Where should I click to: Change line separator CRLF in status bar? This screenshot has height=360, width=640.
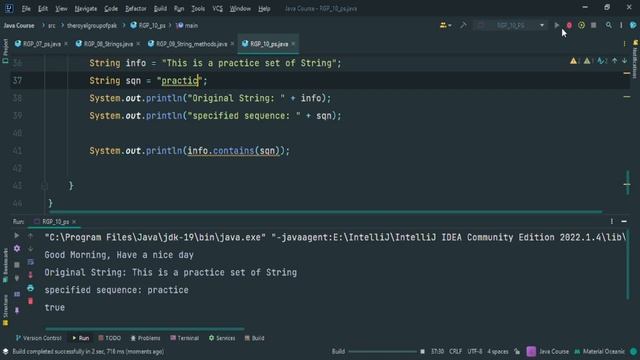pyautogui.click(x=456, y=351)
